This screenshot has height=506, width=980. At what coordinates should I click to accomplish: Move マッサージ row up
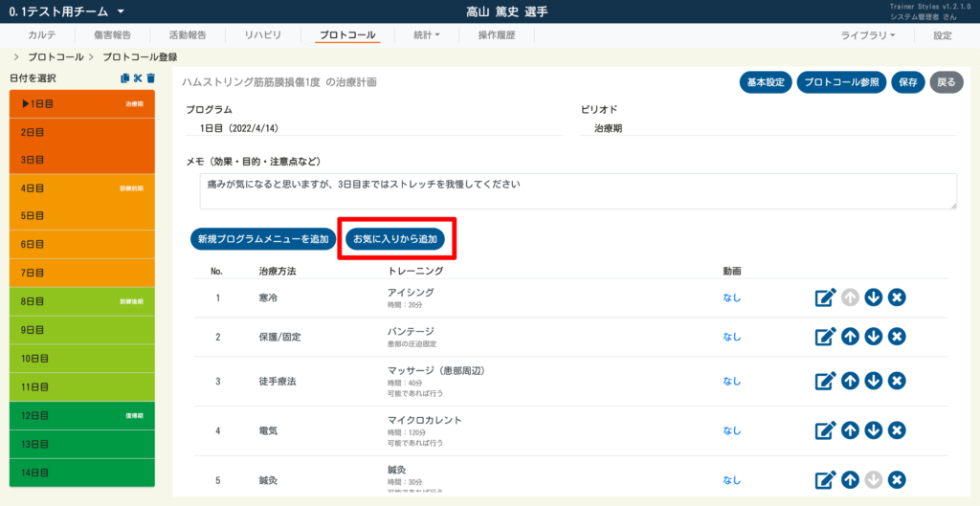(x=850, y=381)
